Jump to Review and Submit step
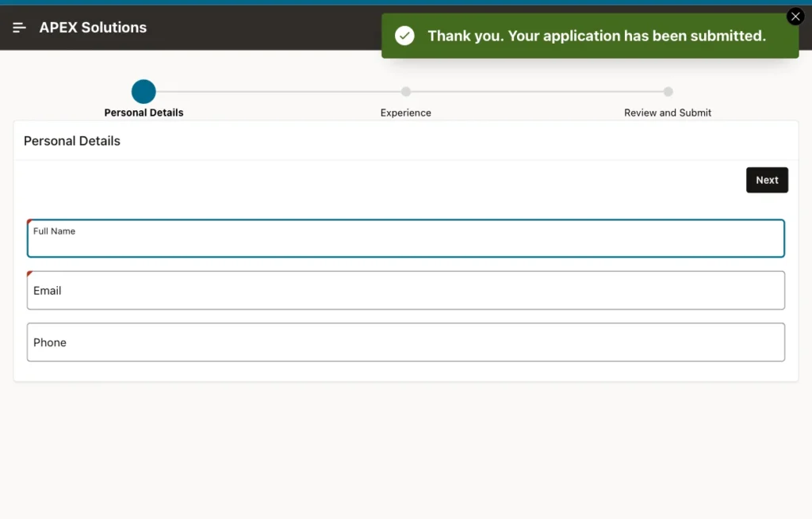This screenshot has height=519, width=812. [x=668, y=113]
